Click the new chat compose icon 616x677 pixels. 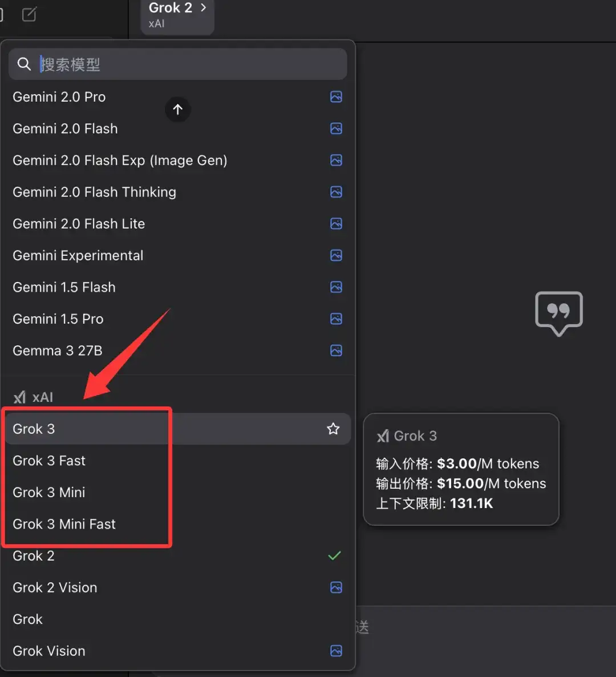click(x=29, y=14)
